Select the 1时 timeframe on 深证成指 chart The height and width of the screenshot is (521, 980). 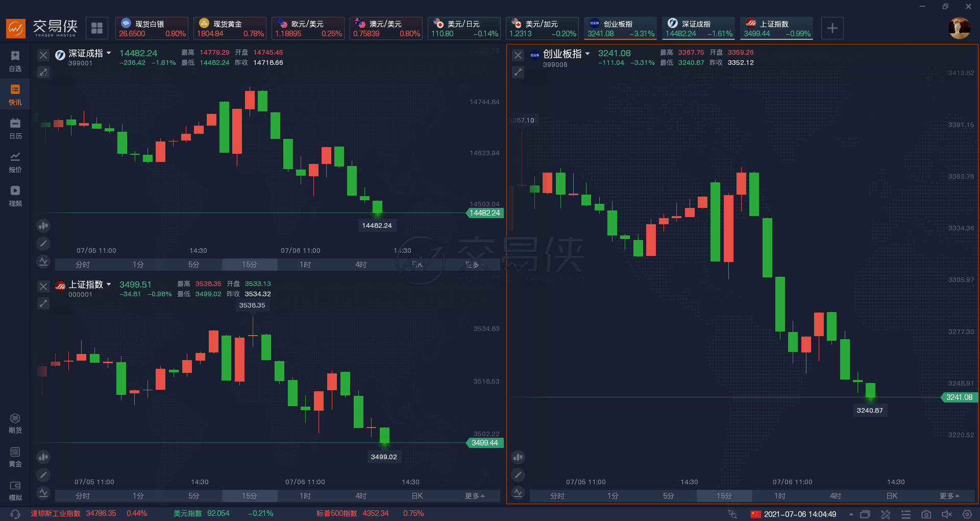(x=305, y=265)
